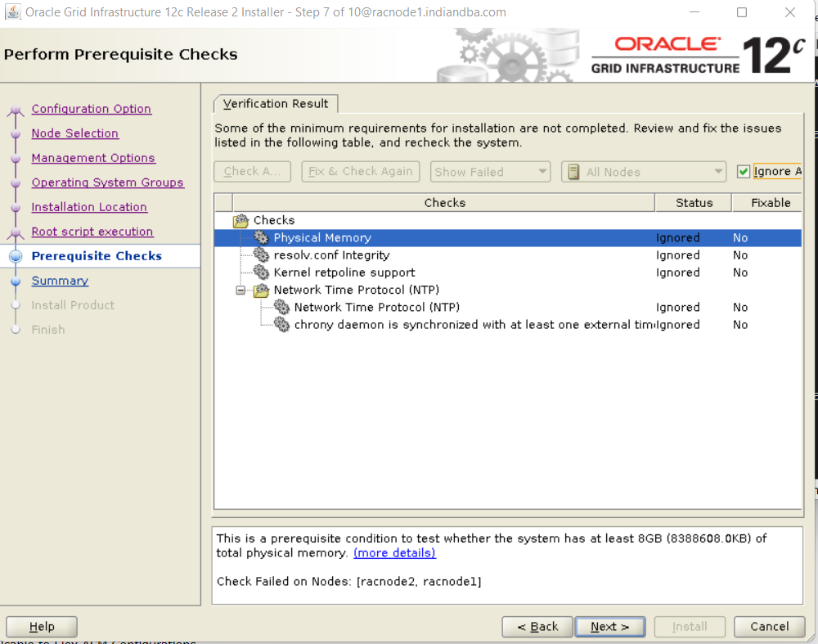Open the All Nodes dropdown
Image resolution: width=818 pixels, height=644 pixels.
coord(644,172)
